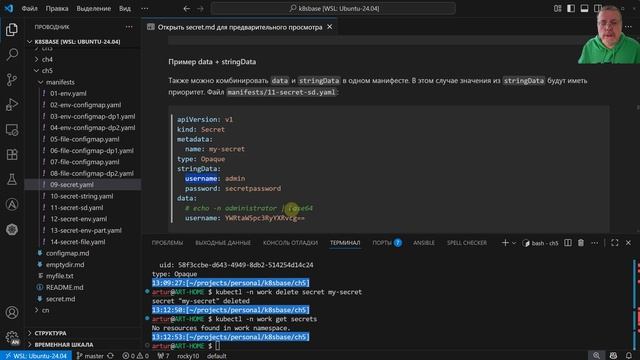Close the bottom panel
This screenshot has height=360, width=640.
pyautogui.click(x=628, y=243)
